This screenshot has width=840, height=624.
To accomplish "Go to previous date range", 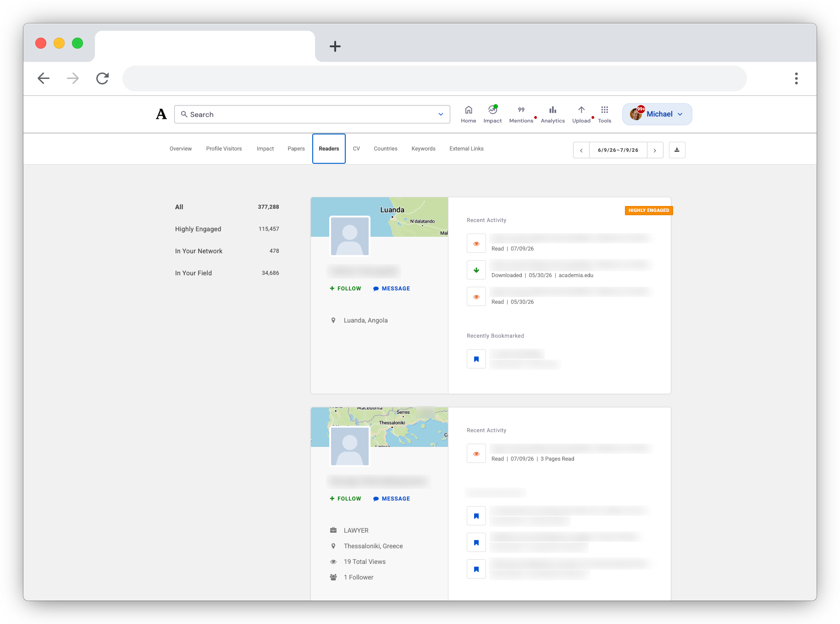I will pos(581,150).
